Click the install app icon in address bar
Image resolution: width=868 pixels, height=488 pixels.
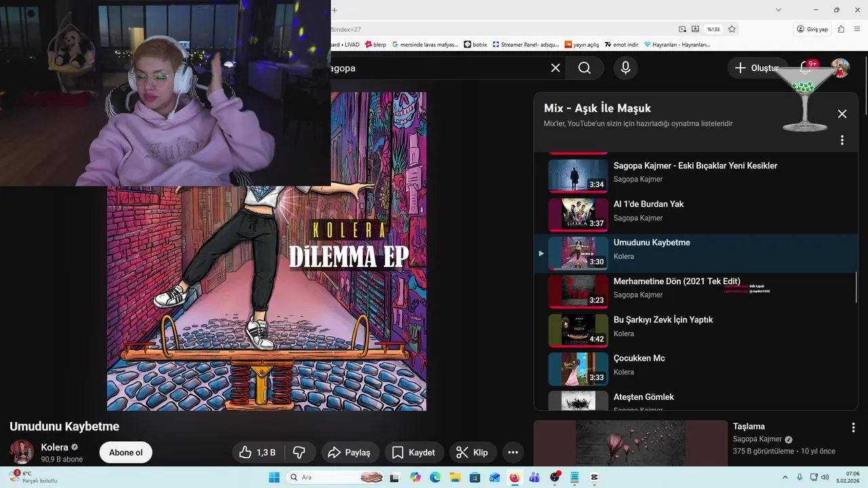695,29
